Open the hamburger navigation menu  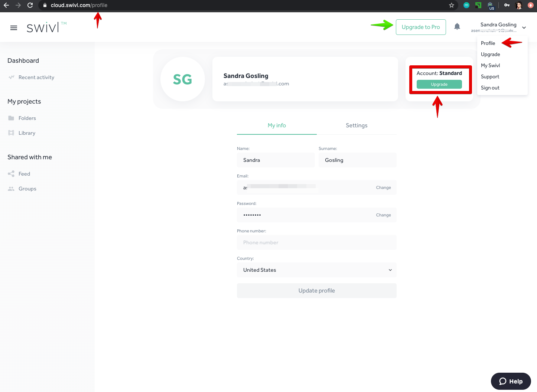(14, 28)
